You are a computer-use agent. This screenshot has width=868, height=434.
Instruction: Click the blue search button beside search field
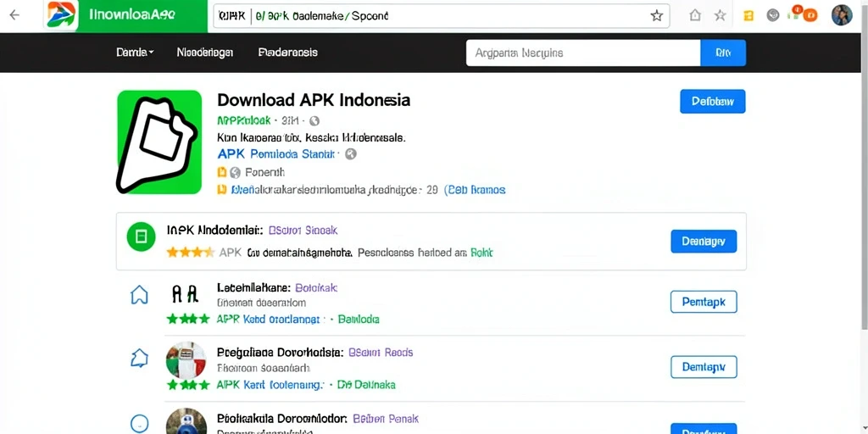tap(723, 53)
